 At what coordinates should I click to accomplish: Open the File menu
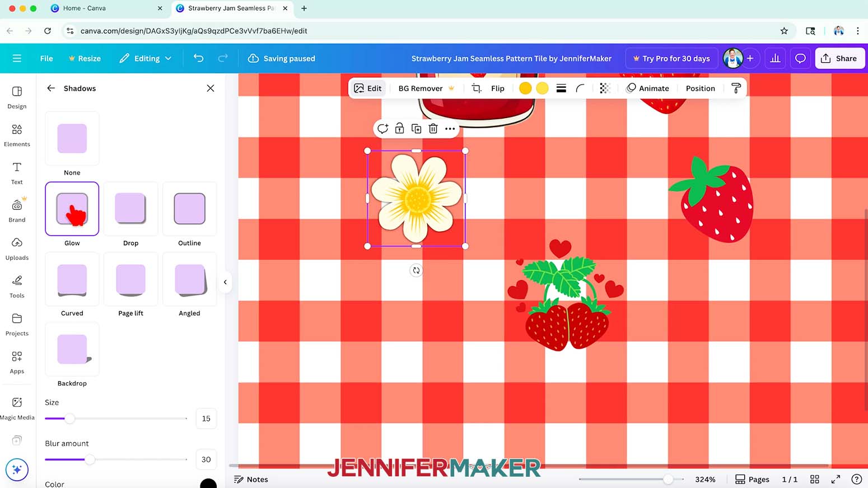[46, 58]
